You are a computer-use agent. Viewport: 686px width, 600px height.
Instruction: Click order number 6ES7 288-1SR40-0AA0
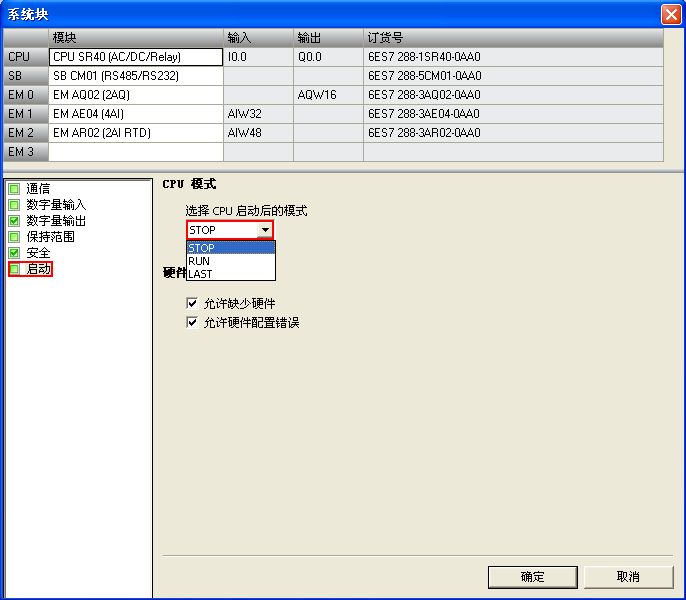click(x=513, y=57)
